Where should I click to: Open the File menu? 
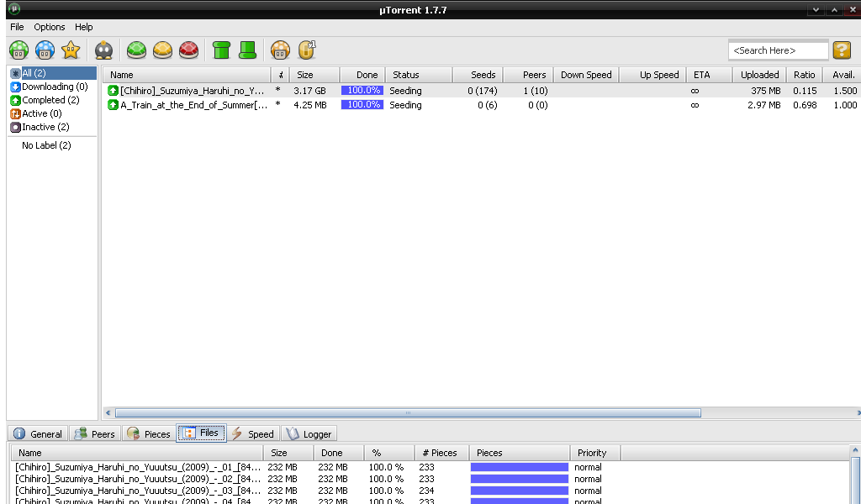pos(17,27)
